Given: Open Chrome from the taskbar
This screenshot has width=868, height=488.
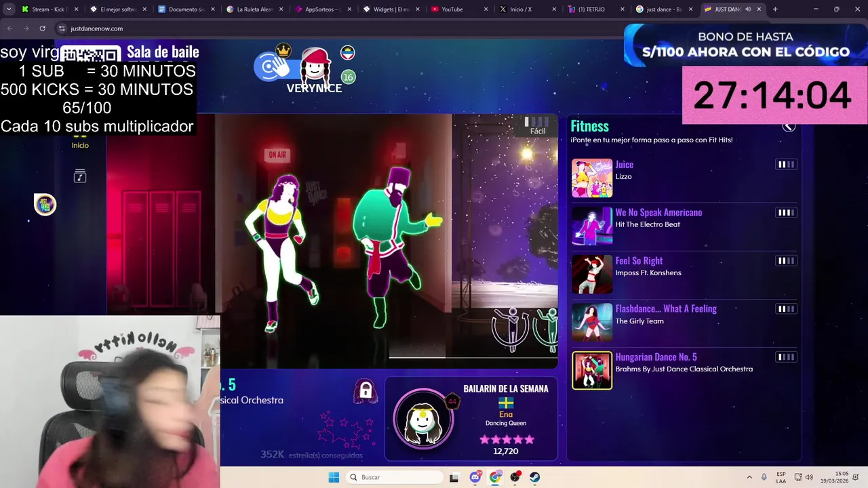Looking at the screenshot, I should click(x=495, y=477).
